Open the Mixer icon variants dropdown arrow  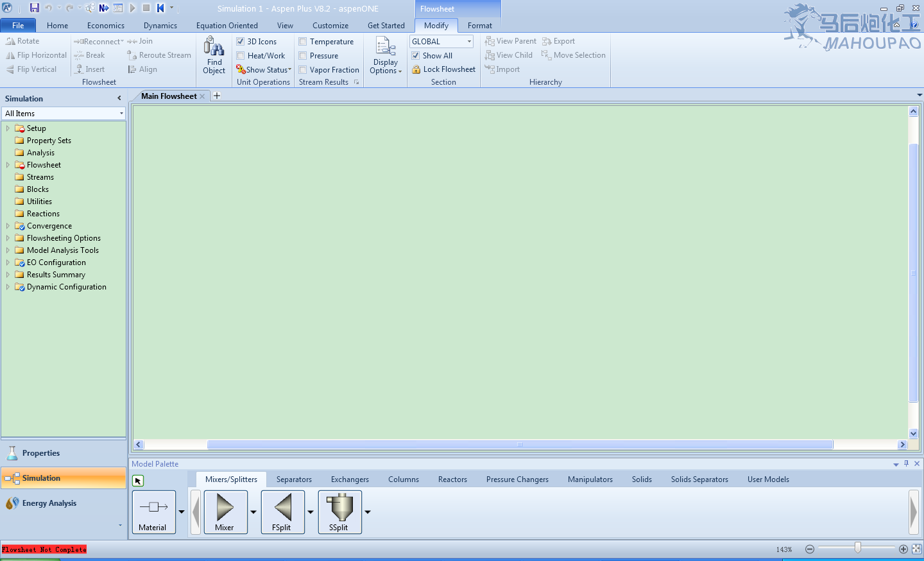(x=253, y=512)
